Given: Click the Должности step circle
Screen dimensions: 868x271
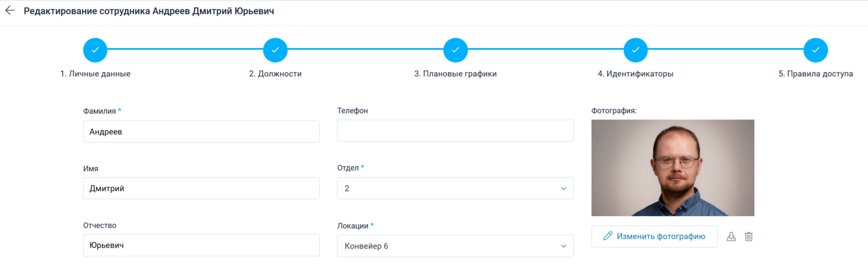Looking at the screenshot, I should coord(275,50).
